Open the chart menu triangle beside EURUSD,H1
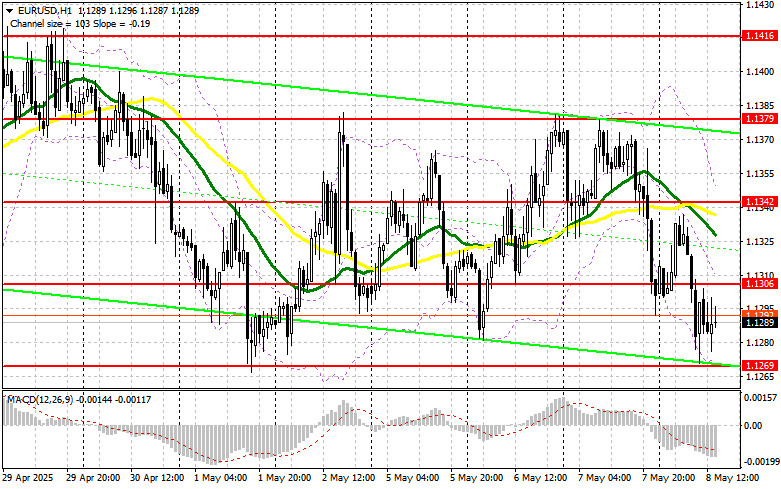 click(x=10, y=10)
